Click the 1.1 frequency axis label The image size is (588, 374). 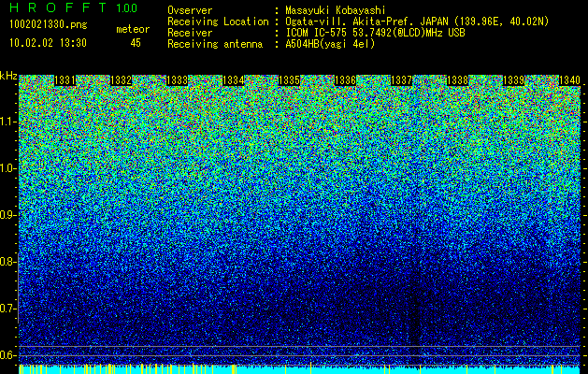click(8, 122)
